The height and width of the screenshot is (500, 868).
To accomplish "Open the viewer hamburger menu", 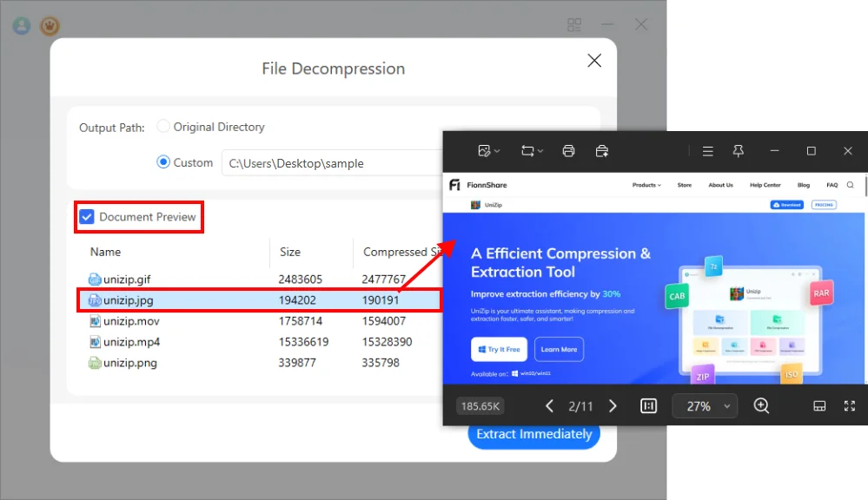I will tap(708, 151).
